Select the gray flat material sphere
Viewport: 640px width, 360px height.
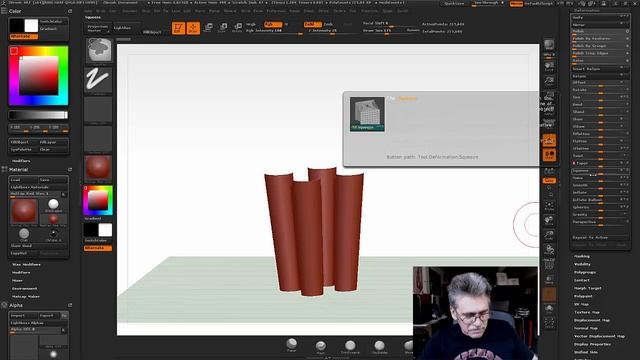click(24, 234)
